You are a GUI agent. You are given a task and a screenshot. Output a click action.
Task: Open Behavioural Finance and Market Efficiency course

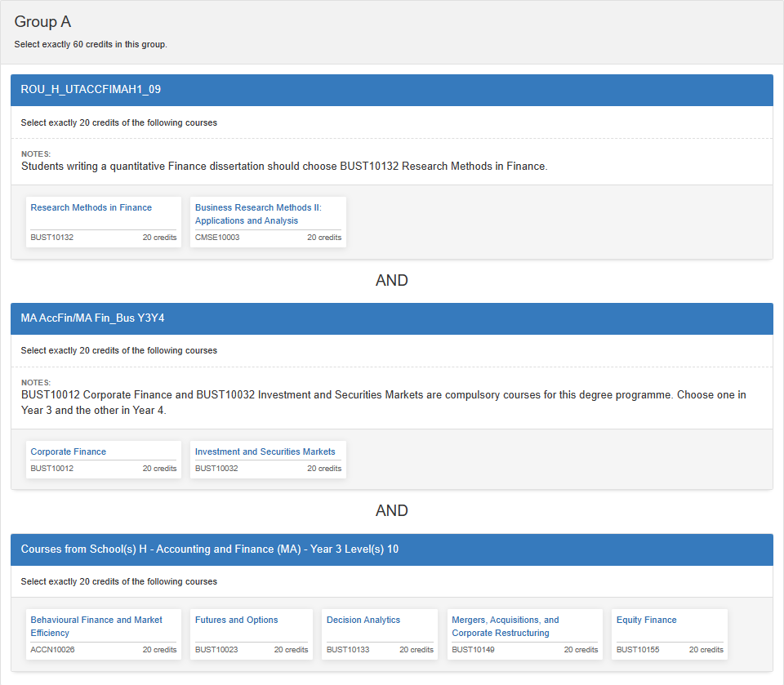click(96, 626)
